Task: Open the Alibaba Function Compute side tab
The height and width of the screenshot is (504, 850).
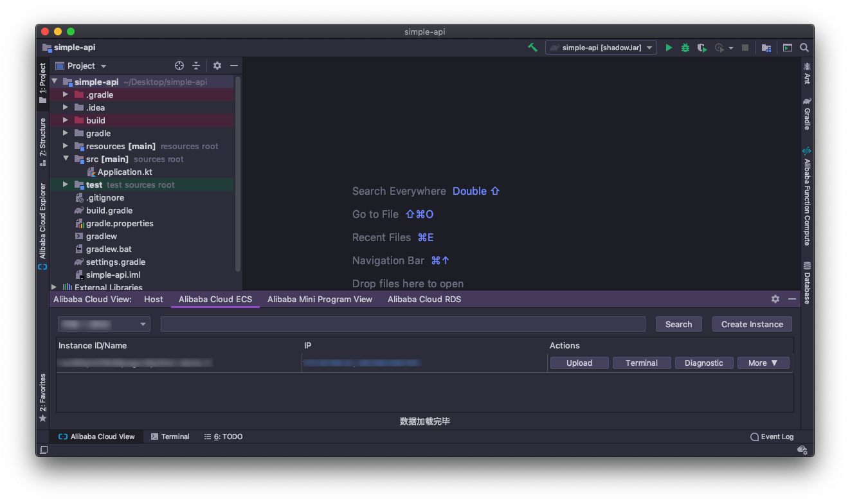Action: pos(807,196)
